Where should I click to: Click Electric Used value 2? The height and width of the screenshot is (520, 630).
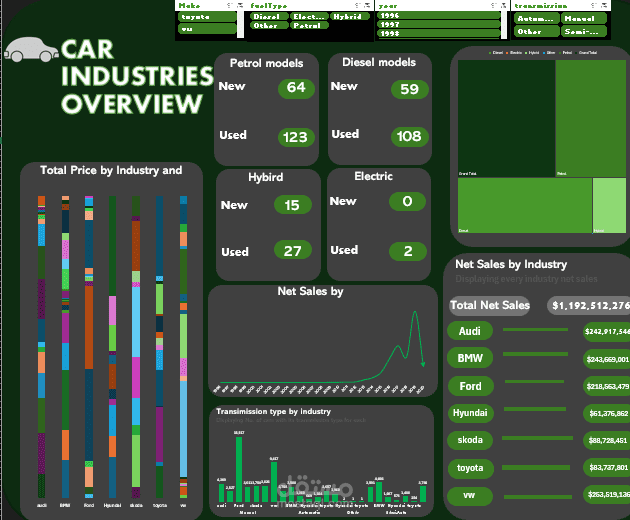[408, 252]
